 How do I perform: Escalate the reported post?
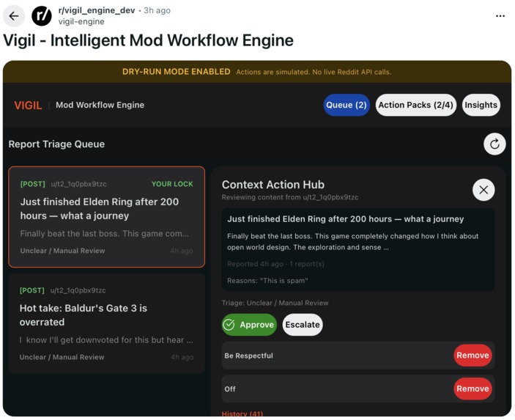303,325
